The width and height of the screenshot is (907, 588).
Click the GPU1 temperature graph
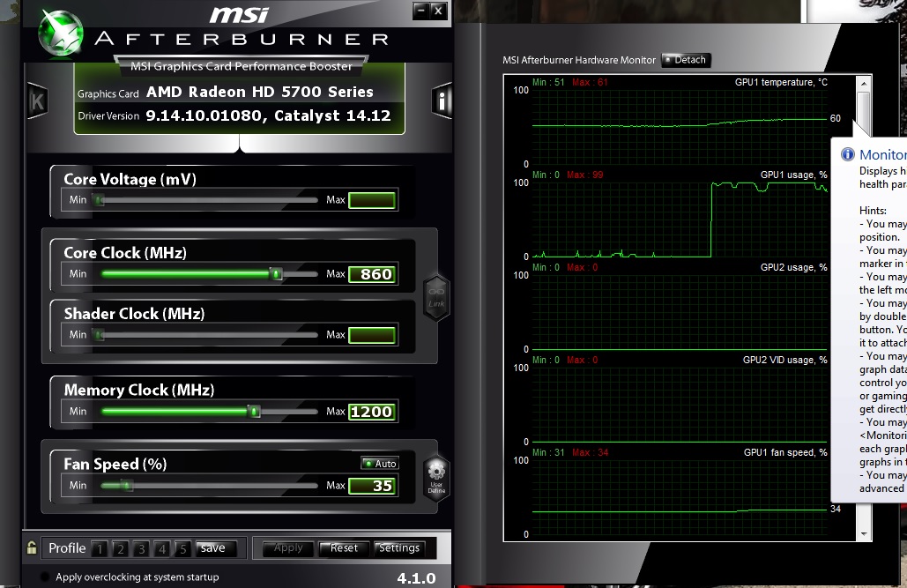[680, 127]
